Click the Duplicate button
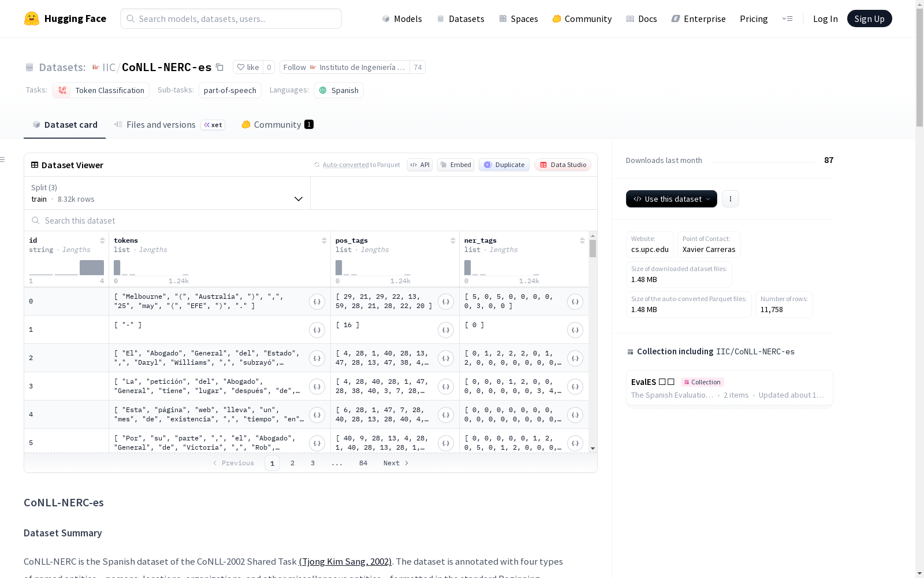Viewport: 924px width, 578px height. [x=504, y=165]
